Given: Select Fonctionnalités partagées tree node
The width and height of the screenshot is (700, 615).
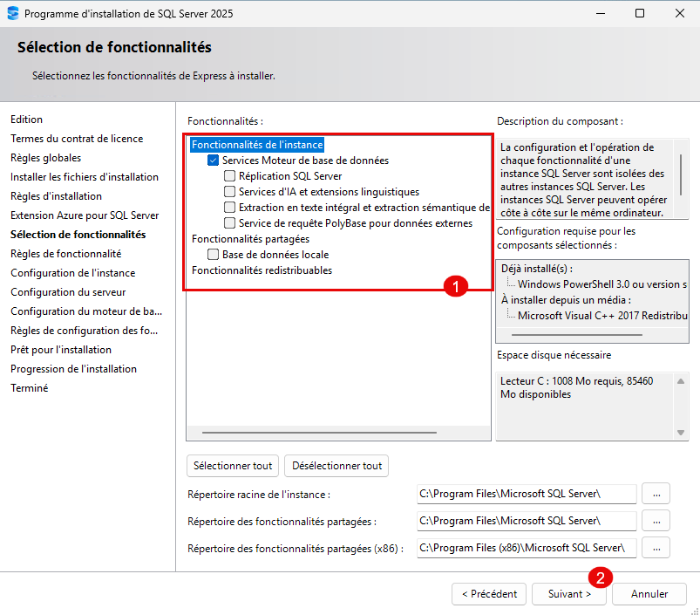Looking at the screenshot, I should tap(250, 239).
